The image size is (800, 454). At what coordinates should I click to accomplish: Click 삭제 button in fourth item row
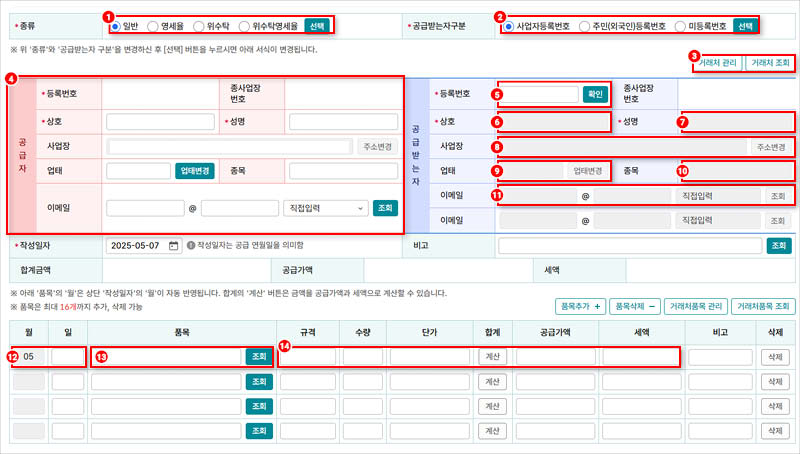[x=775, y=431]
